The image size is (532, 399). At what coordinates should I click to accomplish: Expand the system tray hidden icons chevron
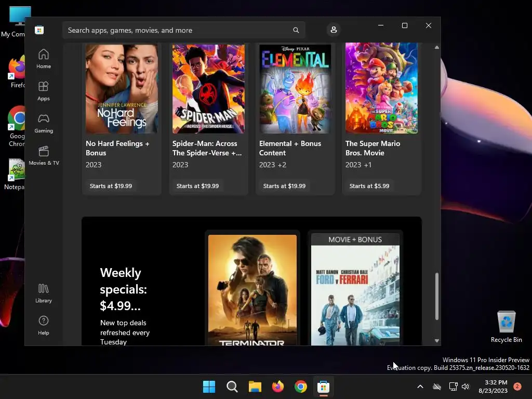tap(420, 387)
